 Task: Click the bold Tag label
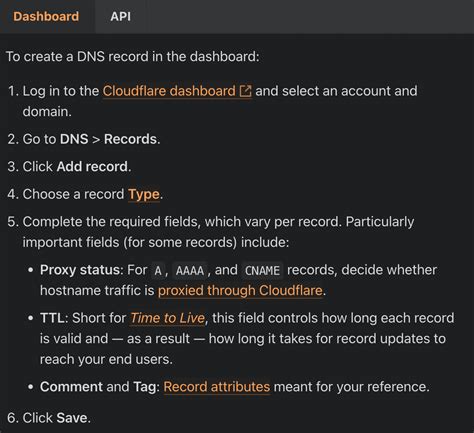point(145,387)
